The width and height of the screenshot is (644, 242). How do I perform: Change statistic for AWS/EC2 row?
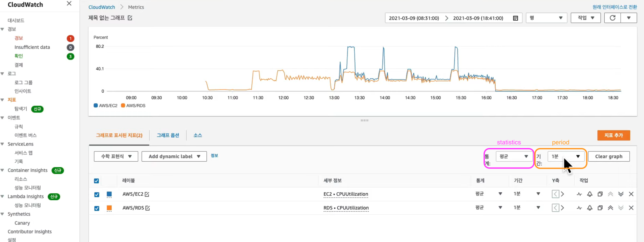[488, 194]
